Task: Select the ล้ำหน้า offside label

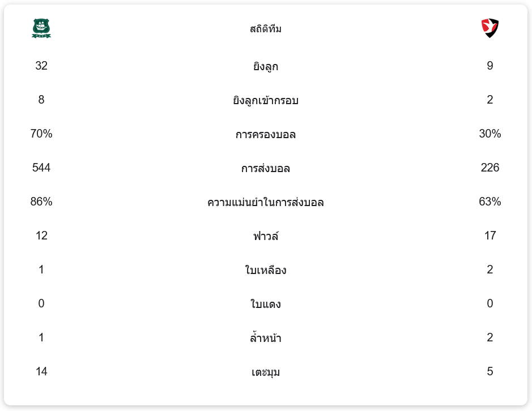Action: (x=266, y=339)
